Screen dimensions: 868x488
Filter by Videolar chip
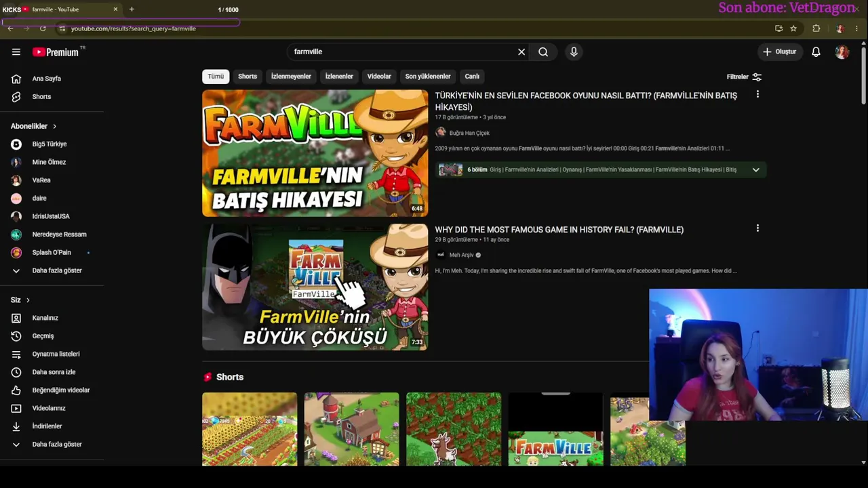(x=379, y=77)
